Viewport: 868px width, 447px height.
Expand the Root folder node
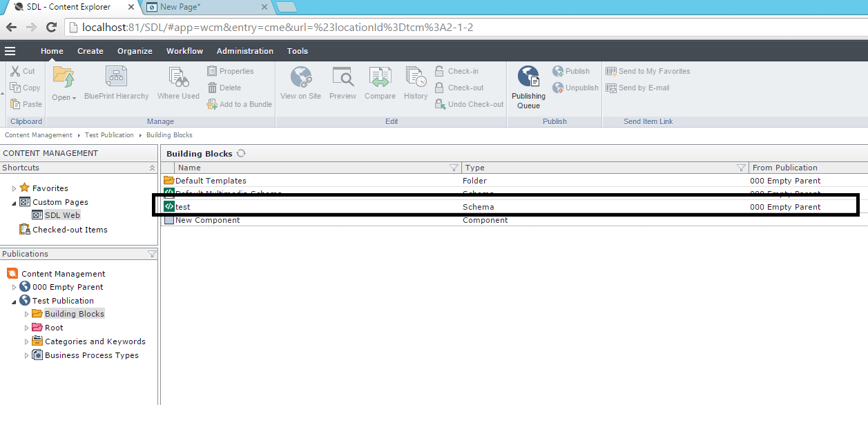click(x=27, y=328)
